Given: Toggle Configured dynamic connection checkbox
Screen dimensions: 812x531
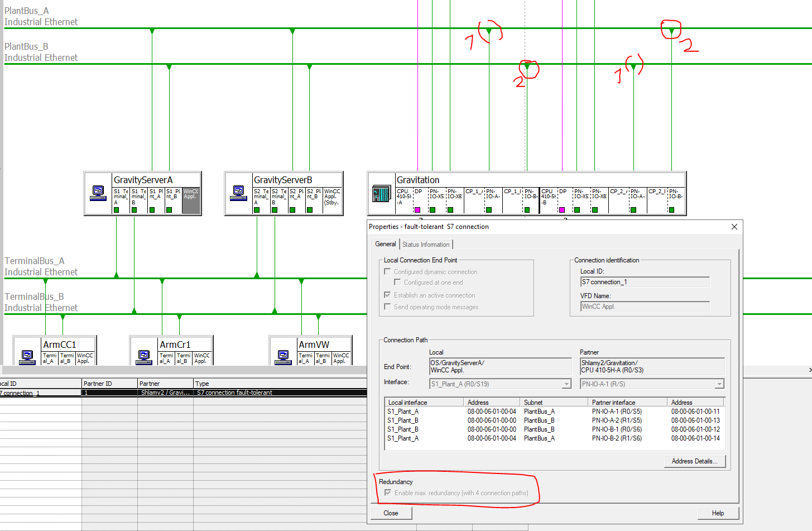Looking at the screenshot, I should pos(387,272).
